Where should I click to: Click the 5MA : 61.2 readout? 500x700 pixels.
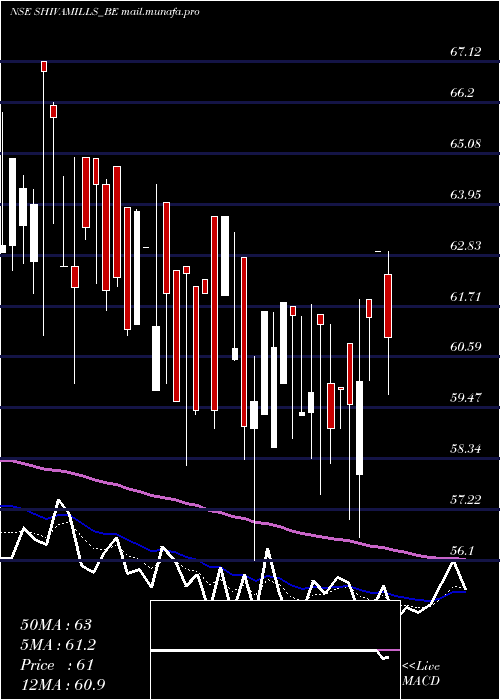pos(58,645)
